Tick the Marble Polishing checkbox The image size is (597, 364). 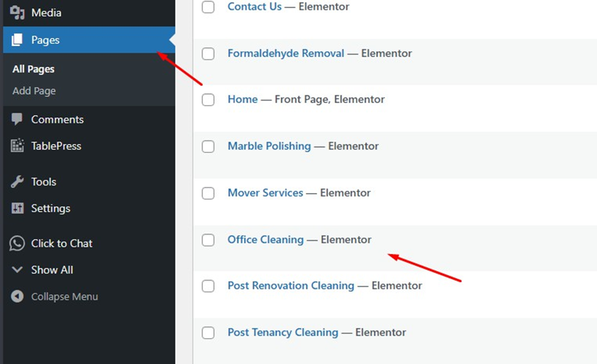point(209,146)
